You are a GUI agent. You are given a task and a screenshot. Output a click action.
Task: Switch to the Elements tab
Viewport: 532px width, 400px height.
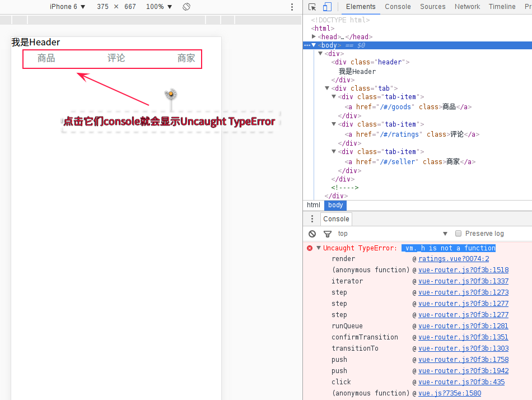click(x=361, y=7)
